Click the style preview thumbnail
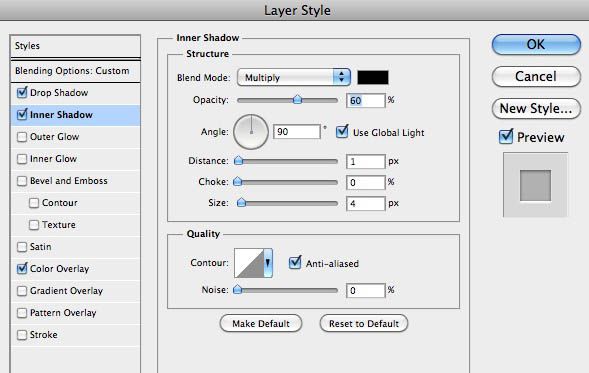The image size is (589, 373). (535, 185)
